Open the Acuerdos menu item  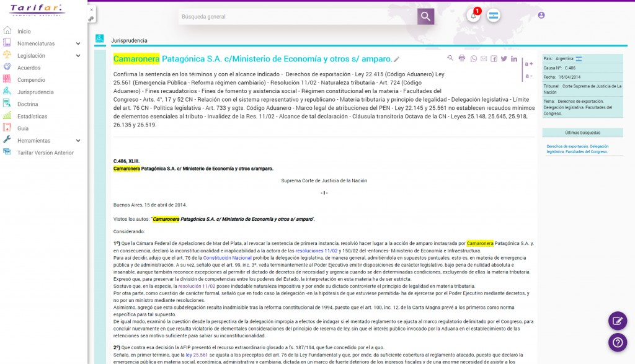point(29,68)
